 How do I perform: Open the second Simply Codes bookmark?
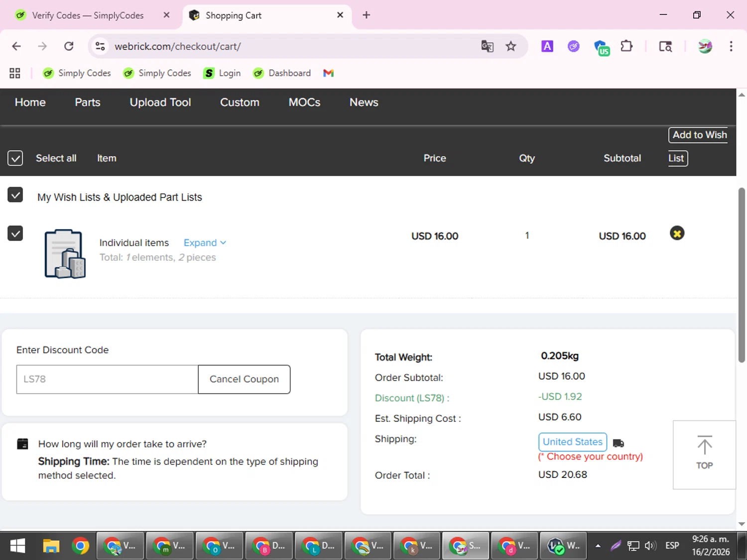(x=157, y=73)
